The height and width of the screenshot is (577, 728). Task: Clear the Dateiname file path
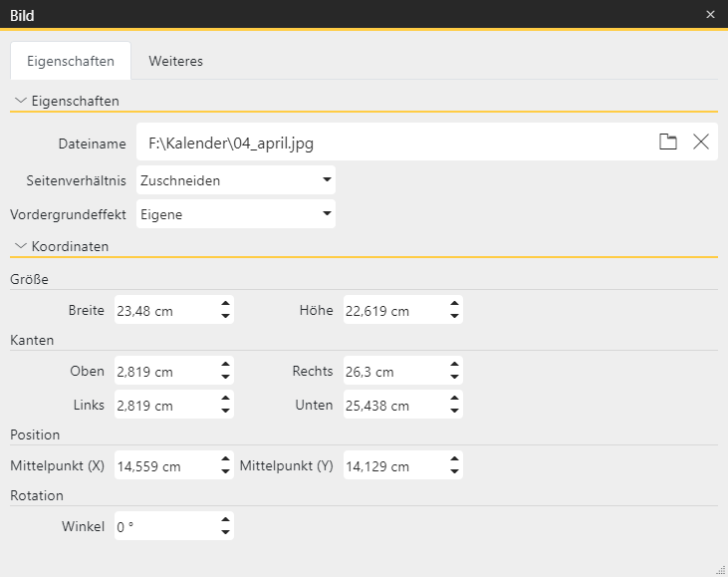(701, 143)
